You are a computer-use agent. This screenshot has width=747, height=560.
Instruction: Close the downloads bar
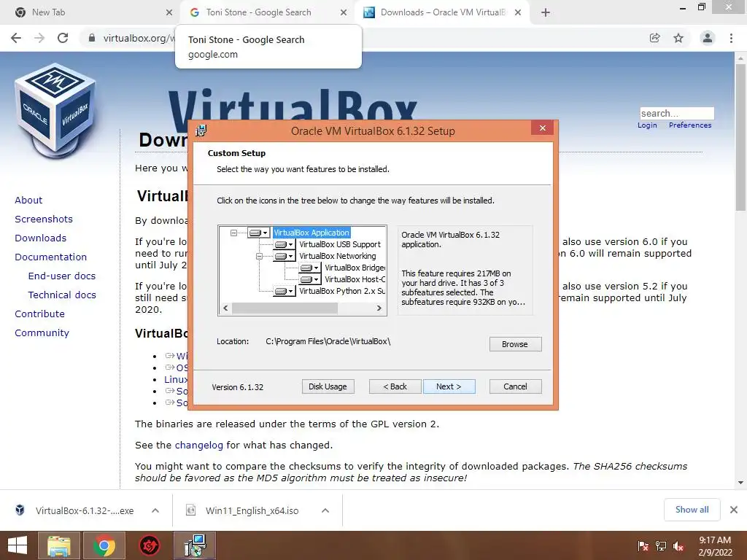click(x=734, y=510)
